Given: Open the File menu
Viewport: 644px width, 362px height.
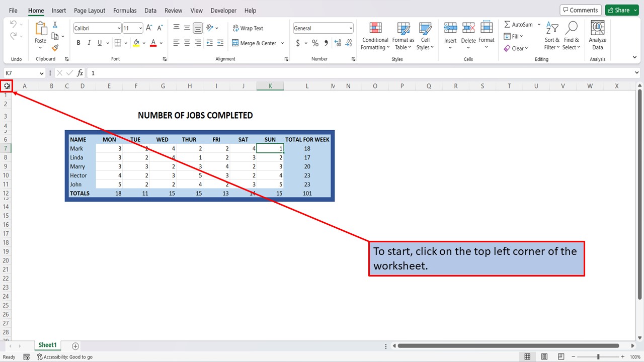Looking at the screenshot, I should pyautogui.click(x=13, y=11).
